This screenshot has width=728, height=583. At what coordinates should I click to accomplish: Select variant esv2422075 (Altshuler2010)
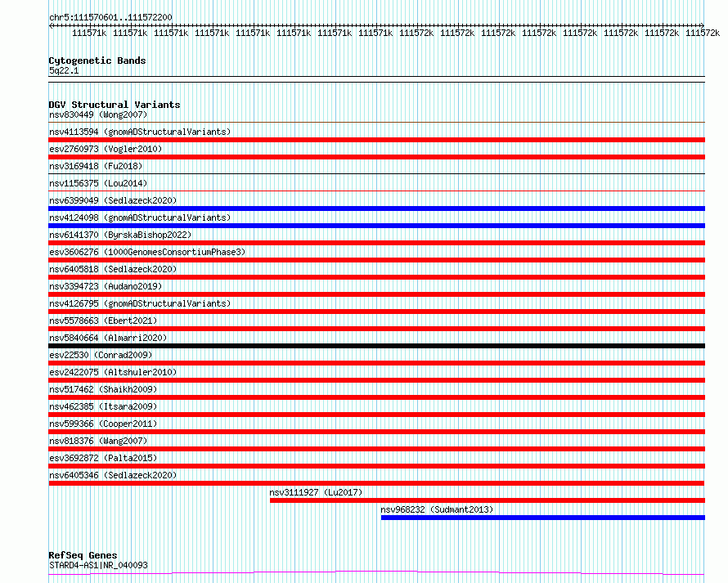[113, 372]
